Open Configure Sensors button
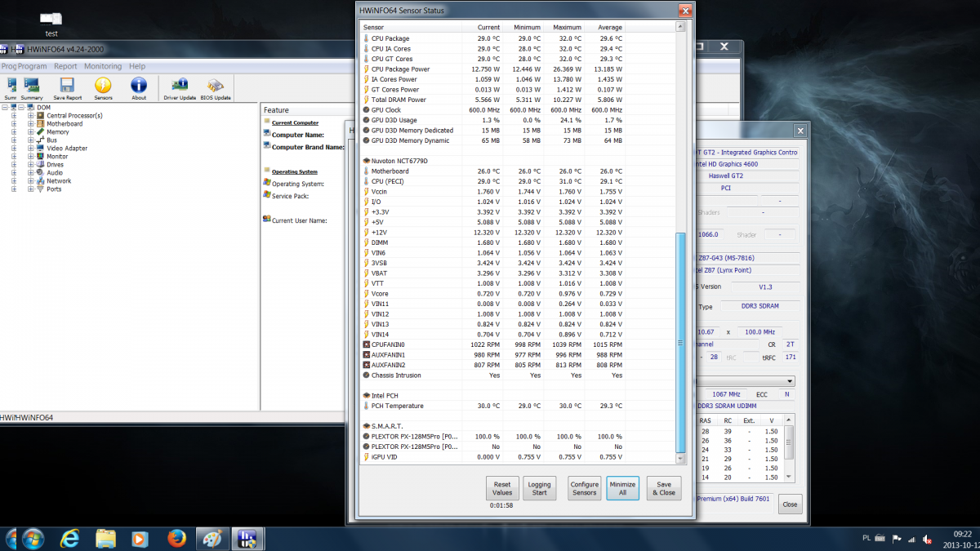 (x=585, y=488)
